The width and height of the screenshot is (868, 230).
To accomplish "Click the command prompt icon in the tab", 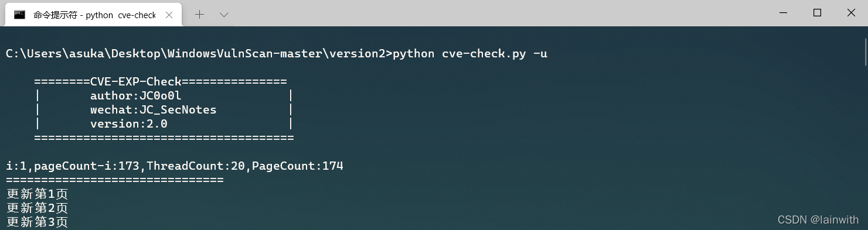I will (x=20, y=15).
